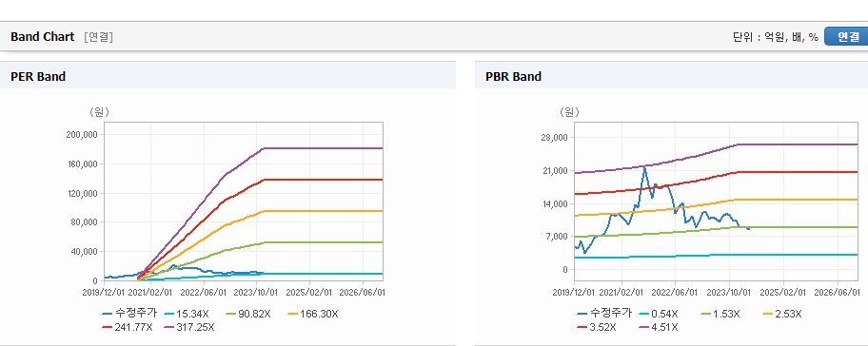868x346 pixels.
Task: Click the PBR Band panel title
Action: (x=513, y=77)
